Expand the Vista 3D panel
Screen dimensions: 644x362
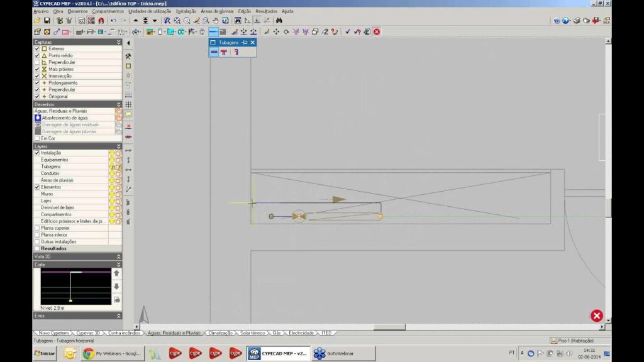(x=118, y=256)
